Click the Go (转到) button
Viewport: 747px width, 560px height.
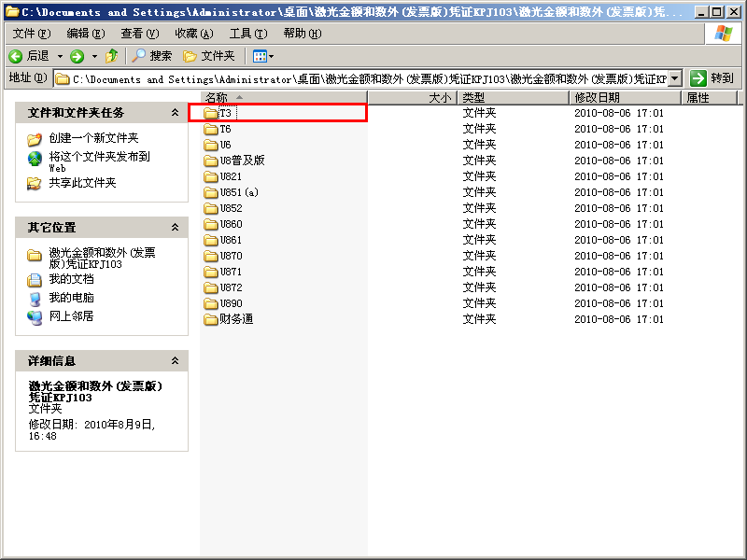click(712, 78)
